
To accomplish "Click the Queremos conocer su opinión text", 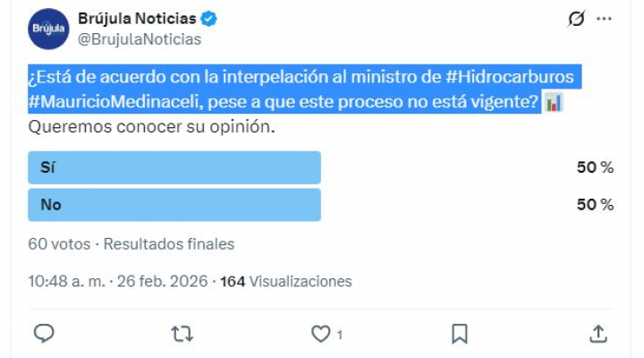I will pyautogui.click(x=149, y=126).
